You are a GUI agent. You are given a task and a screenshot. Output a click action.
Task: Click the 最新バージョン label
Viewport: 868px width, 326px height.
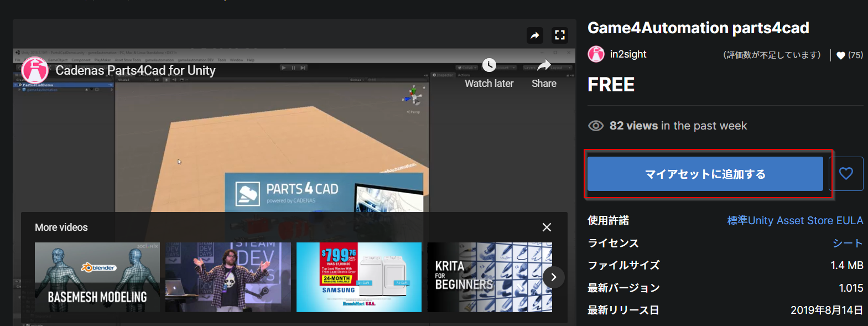[623, 288]
